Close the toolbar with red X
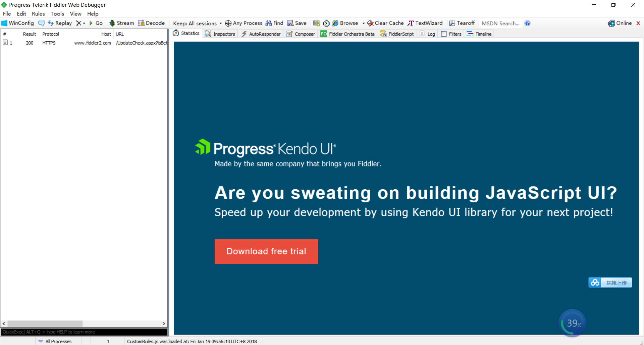Screen dimensions: 644x345 point(638,23)
